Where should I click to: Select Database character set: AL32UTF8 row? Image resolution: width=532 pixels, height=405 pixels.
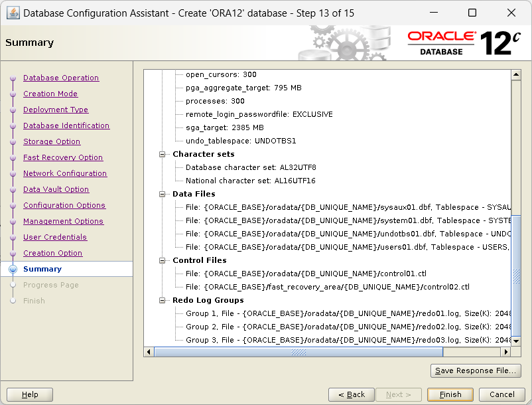pyautogui.click(x=251, y=168)
